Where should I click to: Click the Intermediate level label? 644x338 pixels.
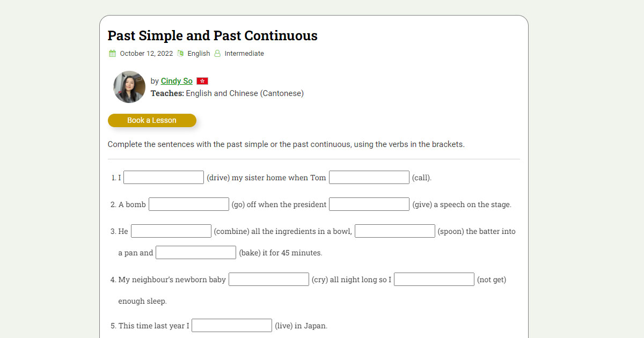coord(244,54)
